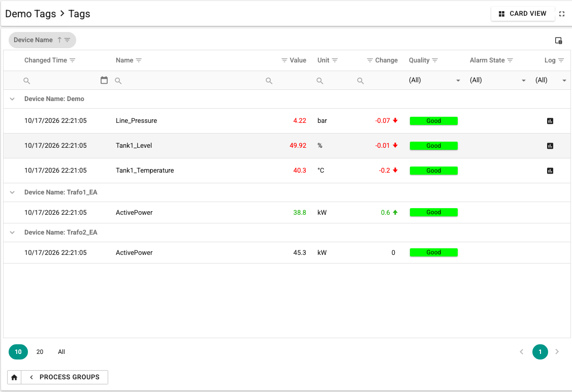572x392 pixels.
Task: Open log chart for Tank1_Temperature
Action: tap(550, 171)
